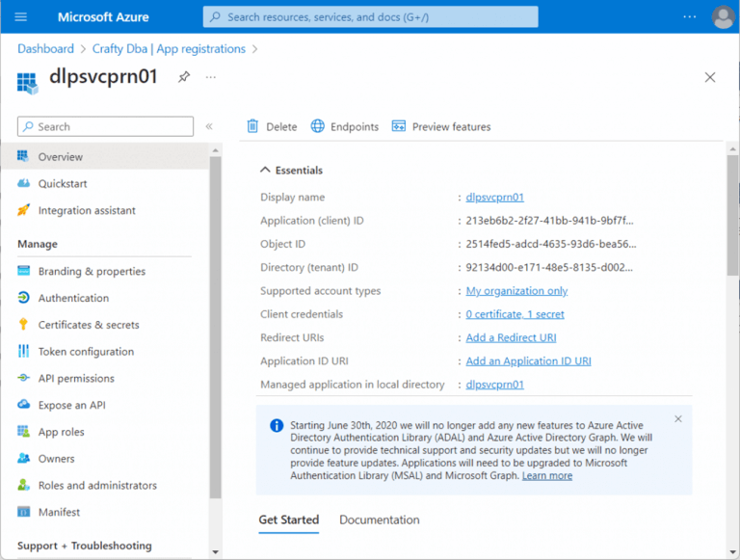
Task: Open more options next to dlpsvcprn01 title
Action: (x=211, y=77)
